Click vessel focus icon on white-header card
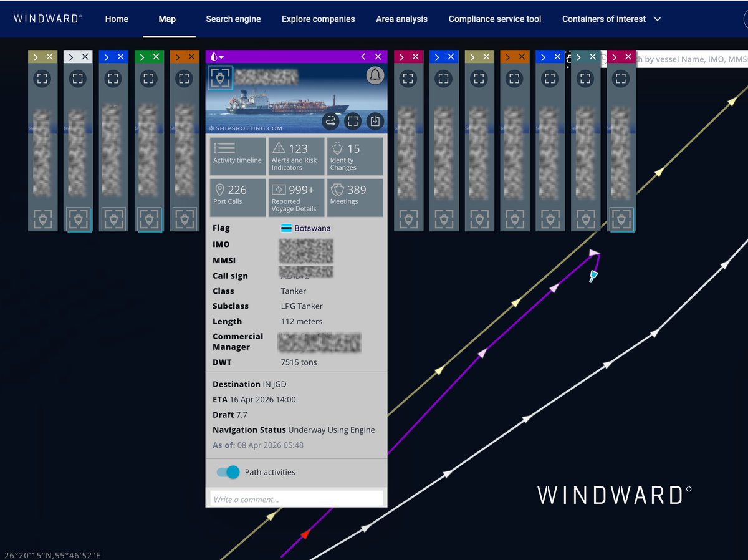 [x=78, y=219]
